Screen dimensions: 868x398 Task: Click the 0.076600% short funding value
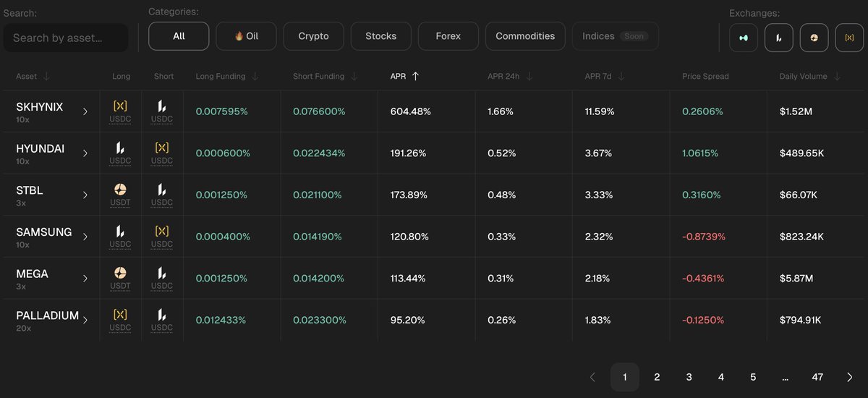(x=319, y=111)
